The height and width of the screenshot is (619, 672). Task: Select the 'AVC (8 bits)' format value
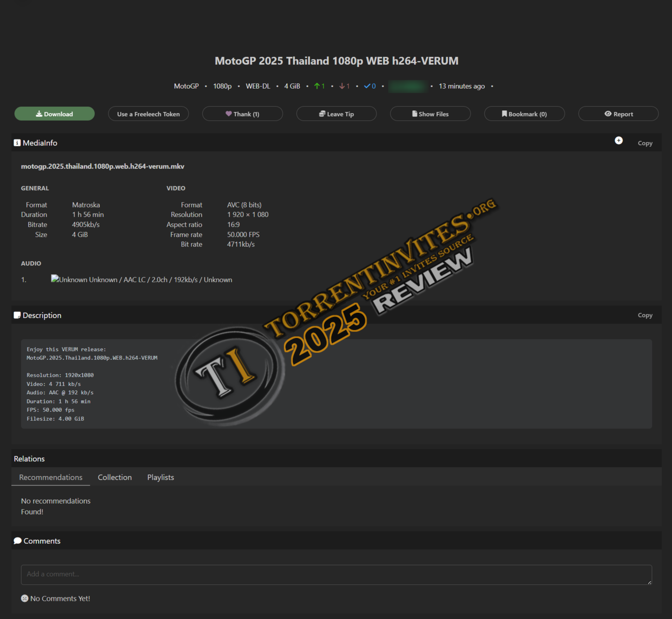pos(244,205)
